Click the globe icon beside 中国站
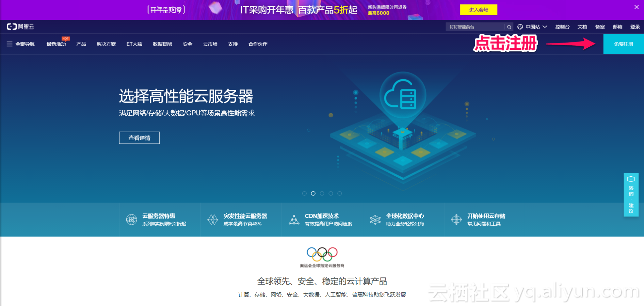This screenshot has width=644, height=306. tap(520, 27)
